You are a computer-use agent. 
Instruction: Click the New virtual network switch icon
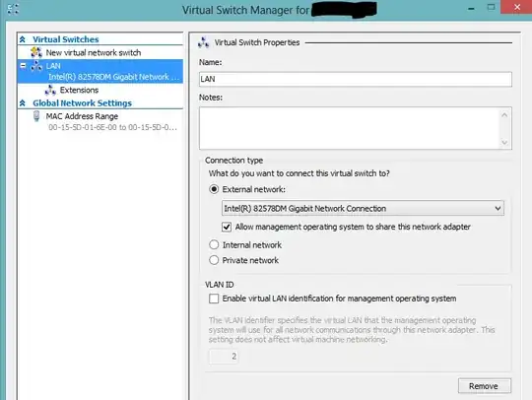(x=36, y=52)
